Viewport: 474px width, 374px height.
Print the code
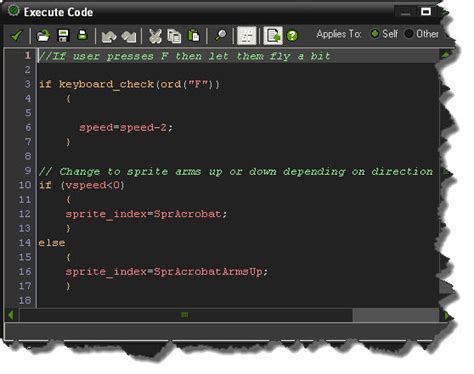[x=82, y=35]
